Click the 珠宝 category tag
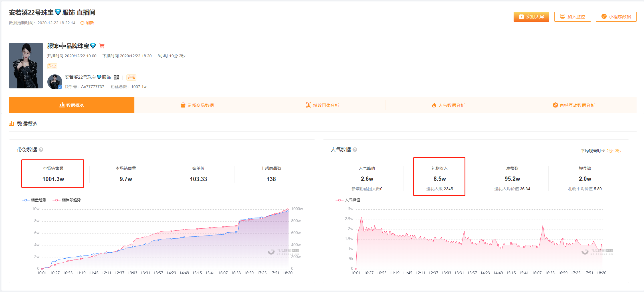 click(52, 66)
